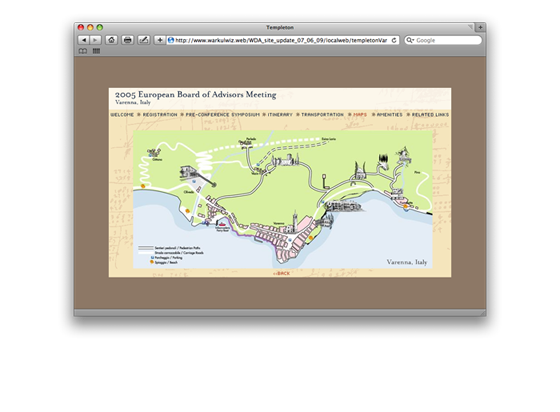The width and height of the screenshot is (560, 412).
Task: Click the Varenna map image
Action: coord(282,199)
